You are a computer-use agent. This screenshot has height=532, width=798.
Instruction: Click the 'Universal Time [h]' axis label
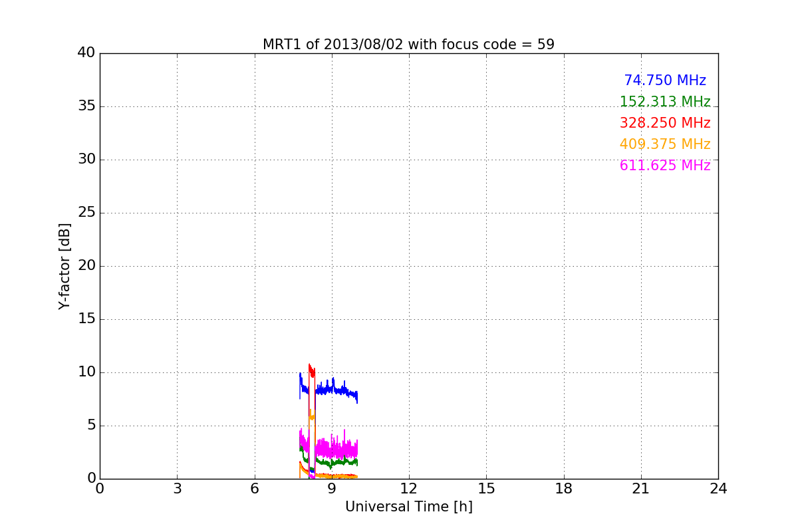click(x=408, y=507)
